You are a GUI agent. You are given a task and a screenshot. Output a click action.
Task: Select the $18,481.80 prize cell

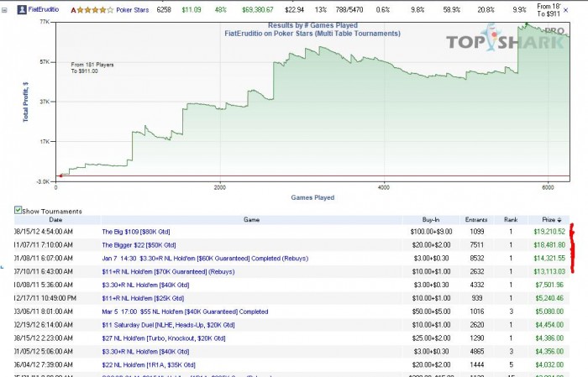549,245
